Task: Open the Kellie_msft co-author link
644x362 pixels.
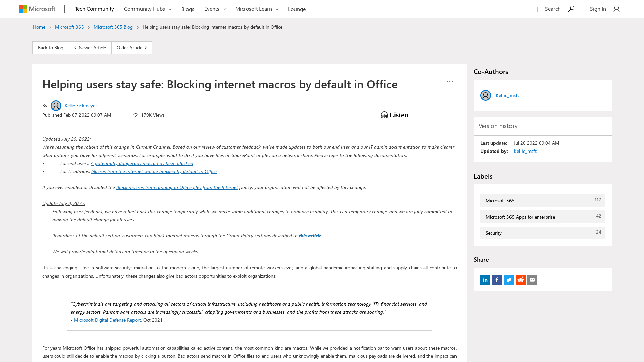Action: (x=507, y=95)
